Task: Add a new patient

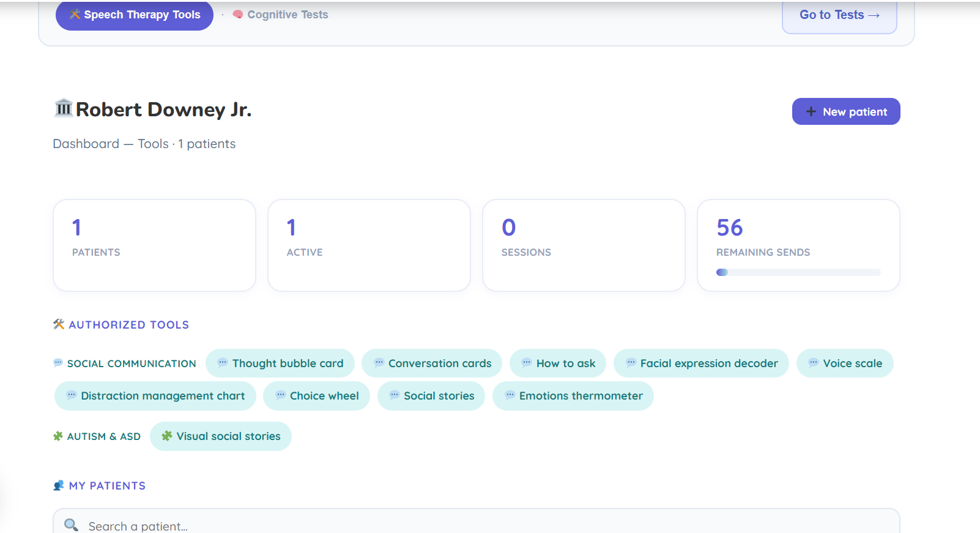Action: click(846, 111)
